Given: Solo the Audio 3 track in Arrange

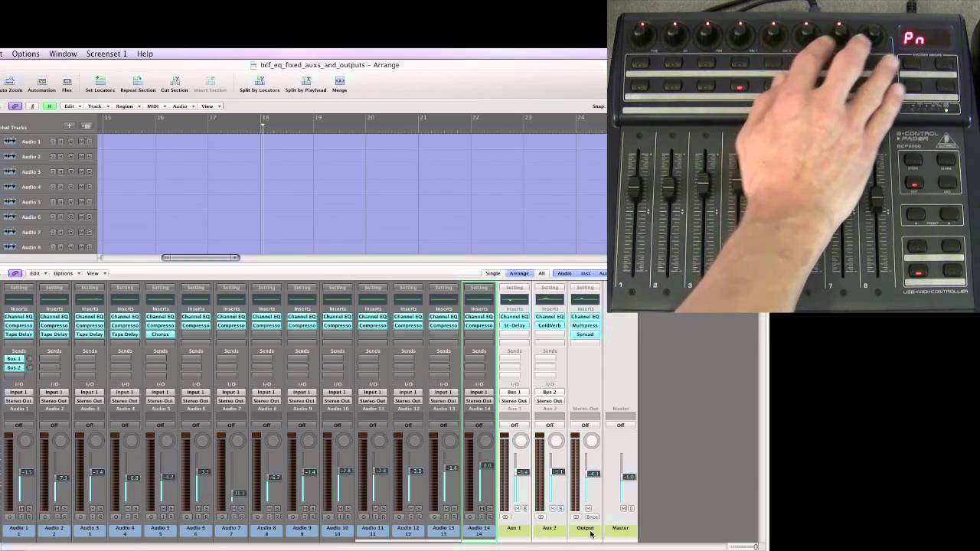Looking at the screenshot, I should [89, 172].
